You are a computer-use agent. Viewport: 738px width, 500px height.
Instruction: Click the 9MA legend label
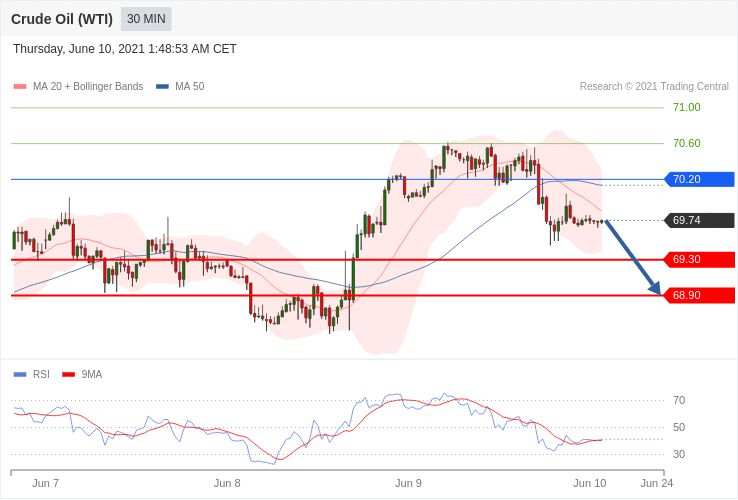(92, 375)
